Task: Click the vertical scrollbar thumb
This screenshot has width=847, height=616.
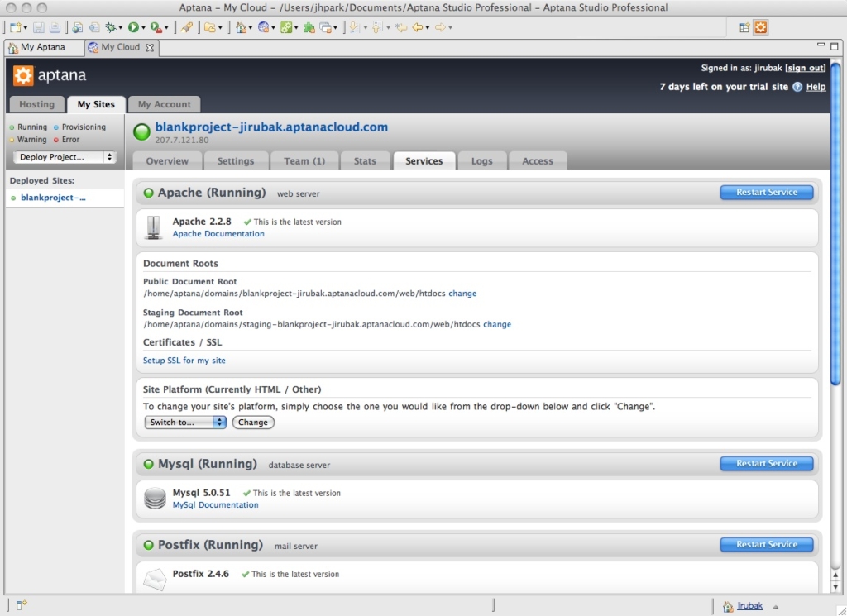Action: (835, 224)
